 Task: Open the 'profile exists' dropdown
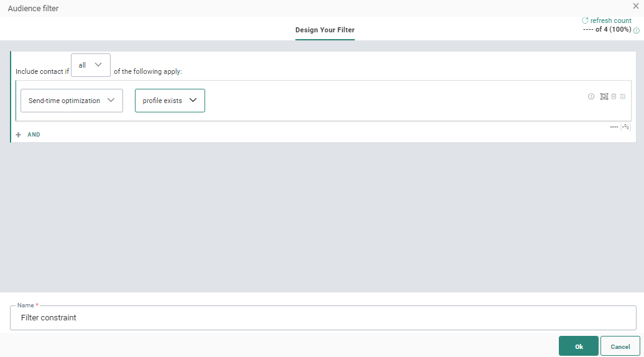[x=170, y=101]
